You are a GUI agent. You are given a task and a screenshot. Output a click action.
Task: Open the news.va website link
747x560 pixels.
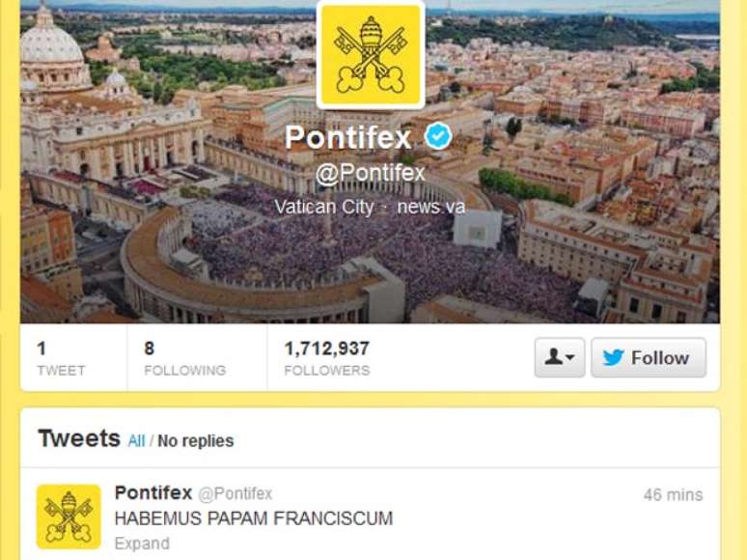pyautogui.click(x=431, y=207)
